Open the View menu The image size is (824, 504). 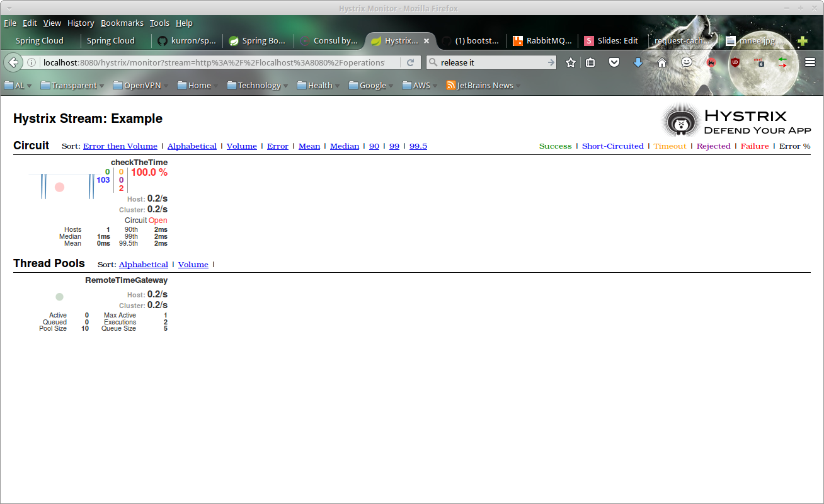pos(52,23)
